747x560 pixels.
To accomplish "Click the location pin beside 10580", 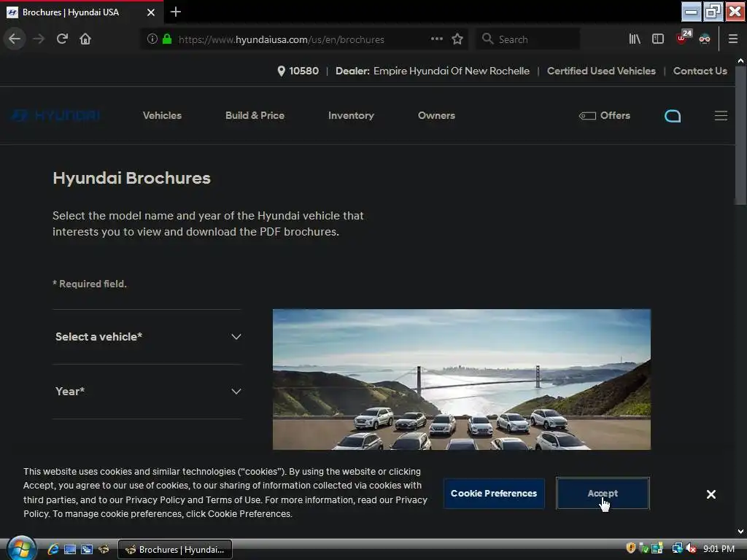I will point(281,71).
